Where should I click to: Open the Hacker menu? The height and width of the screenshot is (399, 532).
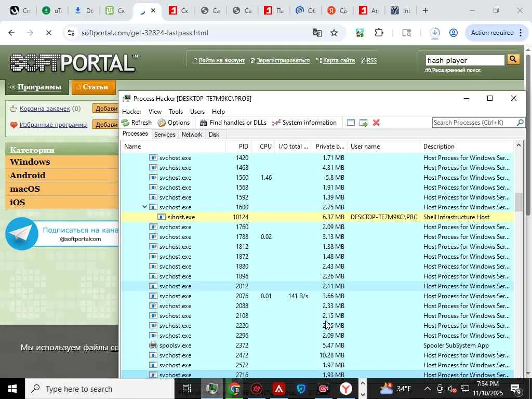pos(131,112)
